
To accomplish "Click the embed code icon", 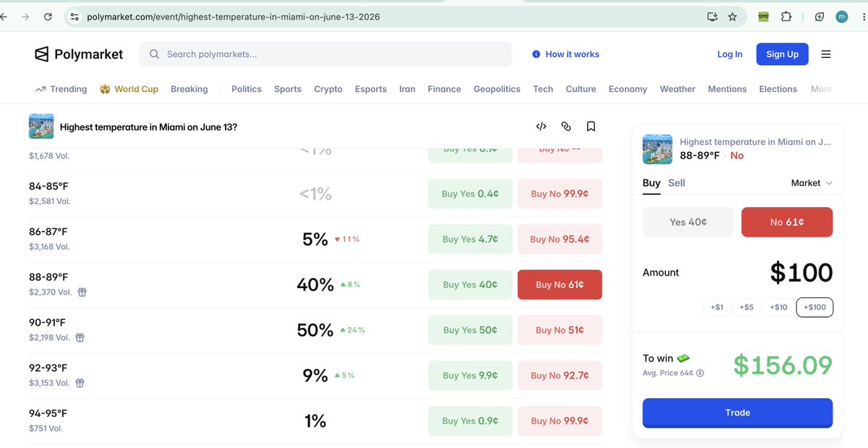I will (541, 127).
